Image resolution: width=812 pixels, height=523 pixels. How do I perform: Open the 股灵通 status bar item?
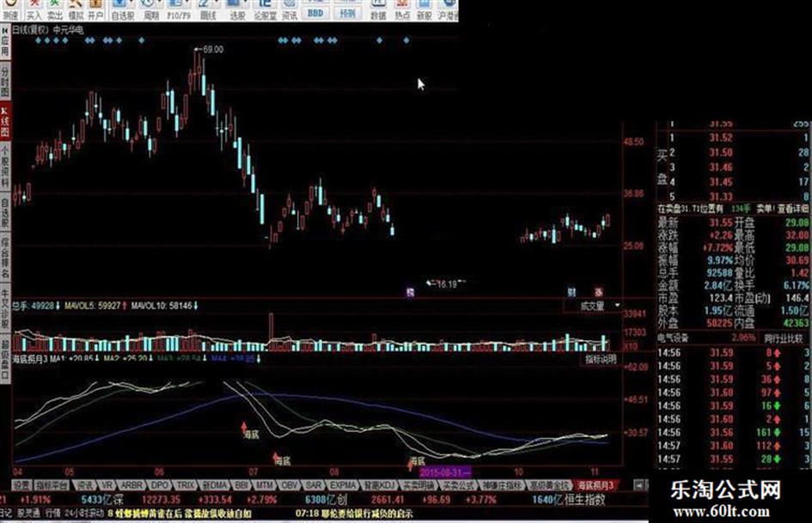[28, 514]
